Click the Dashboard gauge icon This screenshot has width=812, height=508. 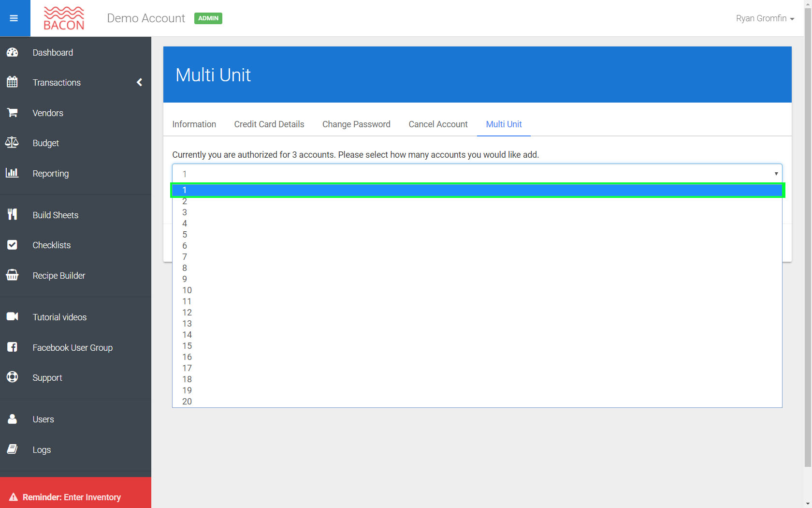(13, 52)
